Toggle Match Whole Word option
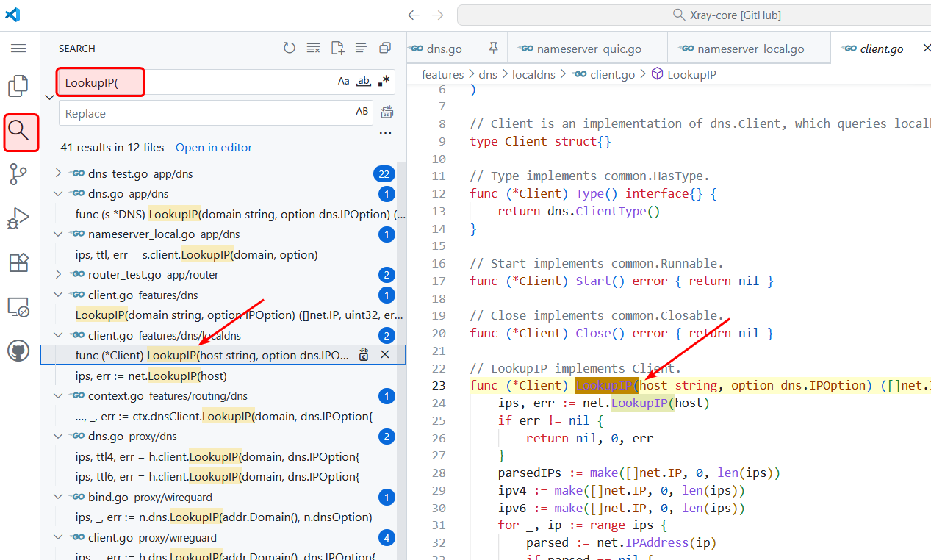The height and width of the screenshot is (560, 931). (363, 82)
